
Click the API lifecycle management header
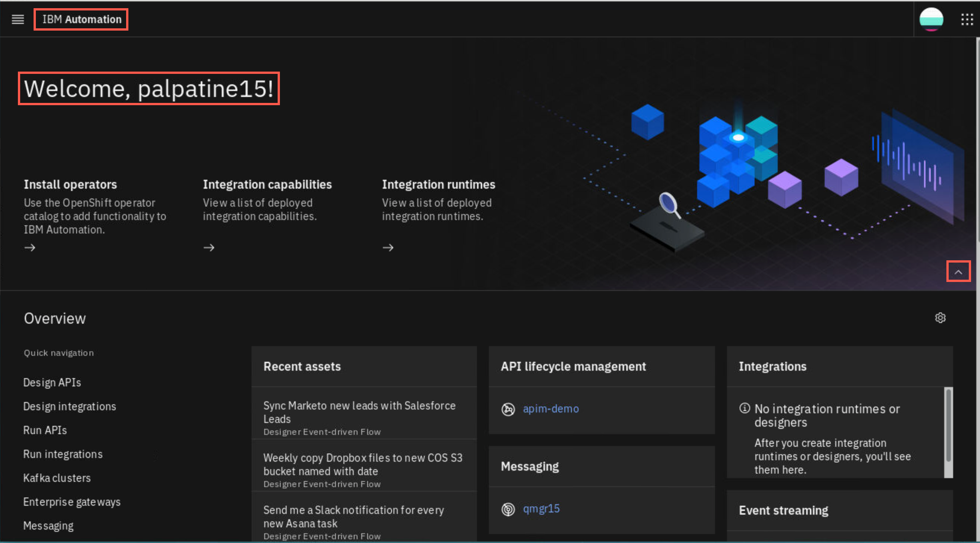[x=602, y=366]
